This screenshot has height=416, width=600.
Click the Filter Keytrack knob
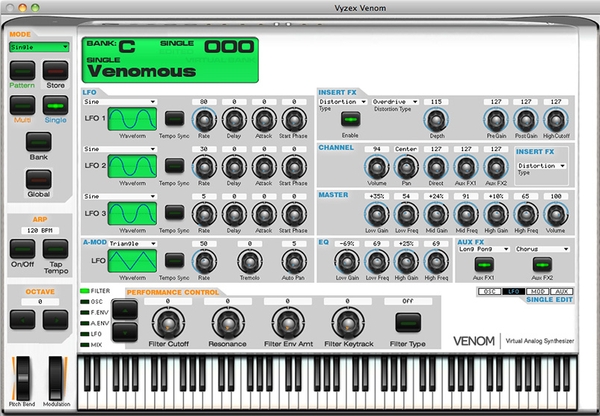[348, 323]
